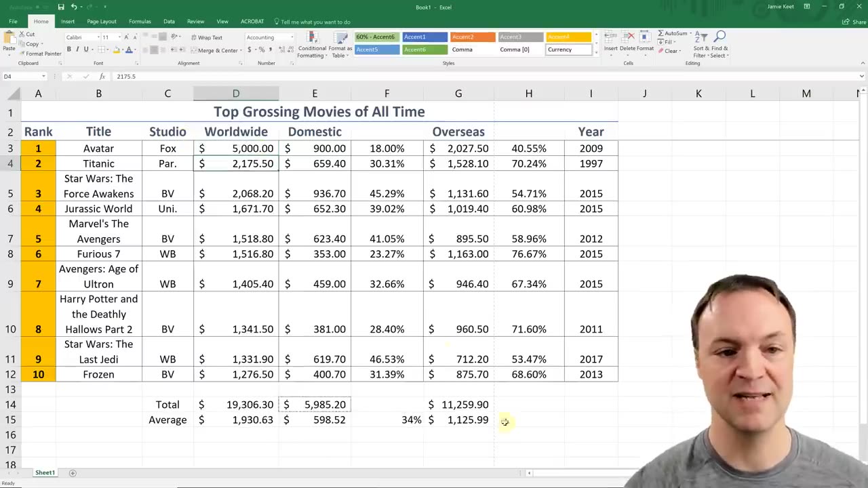
Task: Open Conditional Formatting
Action: point(312,44)
